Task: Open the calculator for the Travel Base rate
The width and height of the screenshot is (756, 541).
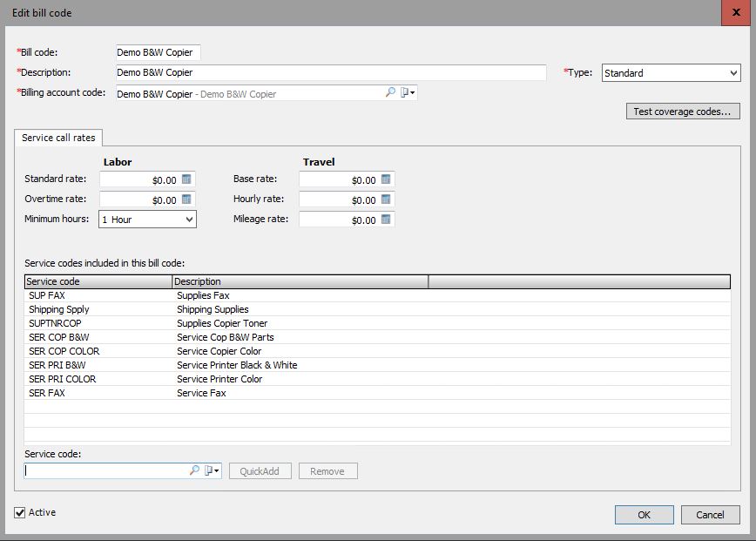Action: pos(386,179)
